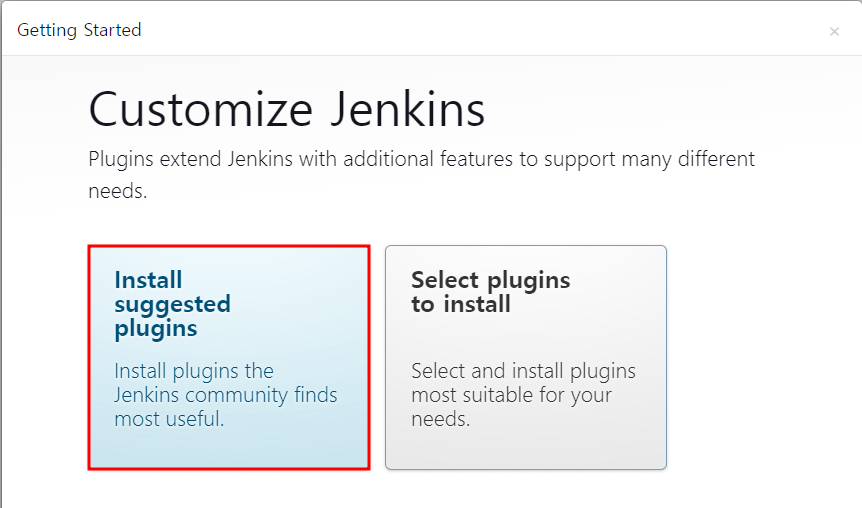The image size is (862, 508).
Task: Click the Plugins extend Jenkins description paragraph
Action: 422,174
